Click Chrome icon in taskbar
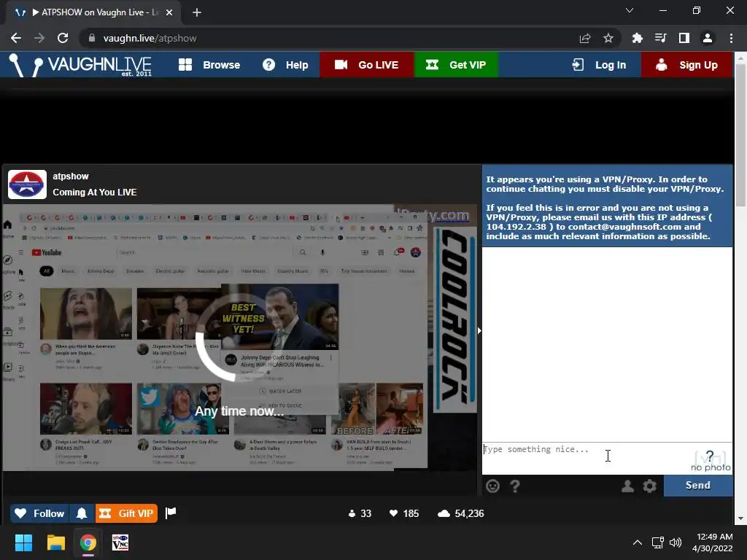This screenshot has width=747, height=560. click(x=88, y=542)
